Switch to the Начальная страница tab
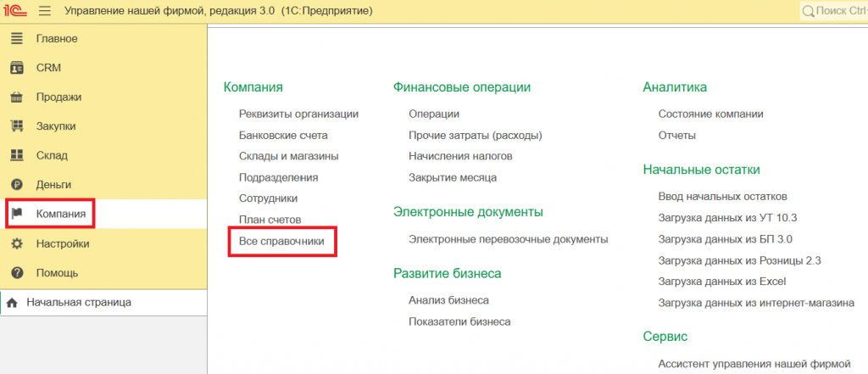Viewport: 868px width, 374px height. pos(103,303)
